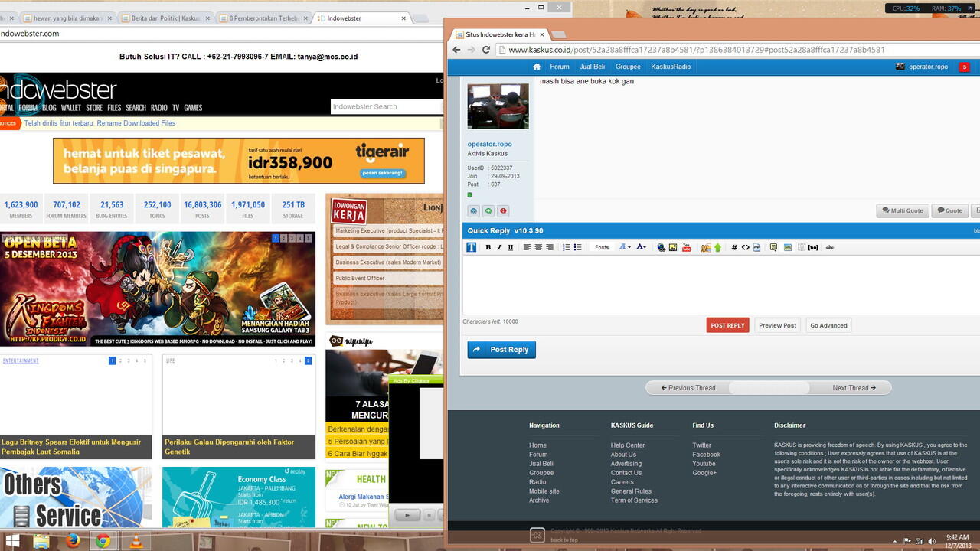
Task: Open Mobile site link in footer
Action: (544, 491)
